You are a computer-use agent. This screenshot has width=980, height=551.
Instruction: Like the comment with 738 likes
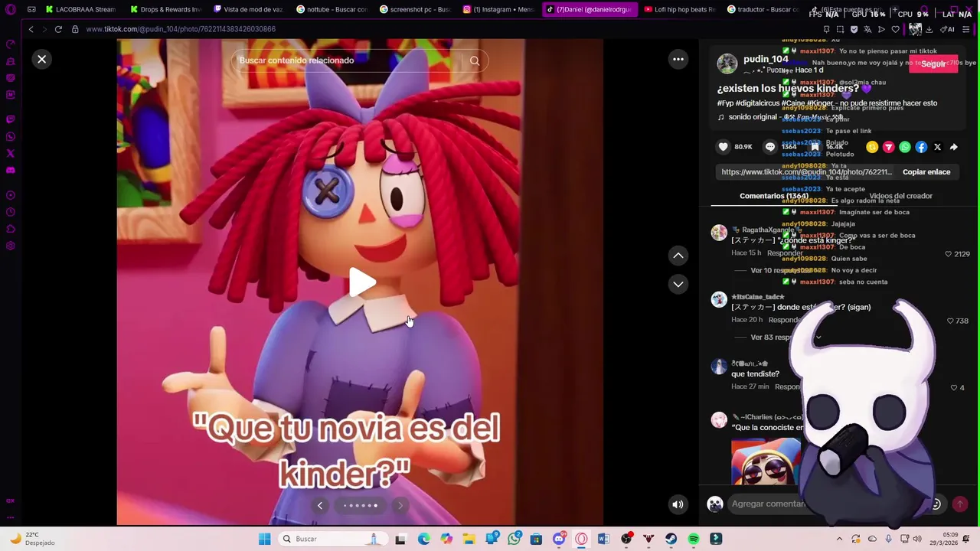click(x=950, y=321)
